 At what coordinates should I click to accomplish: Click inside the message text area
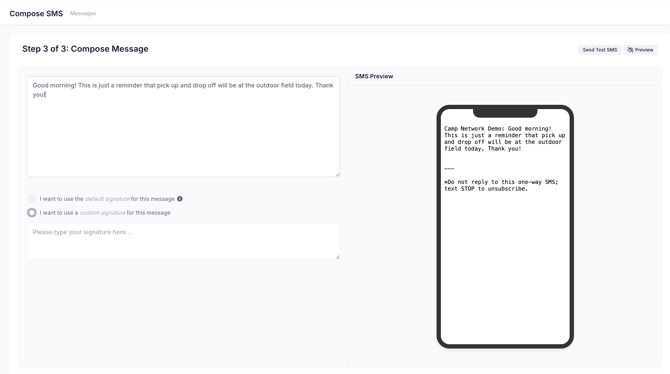[183, 127]
